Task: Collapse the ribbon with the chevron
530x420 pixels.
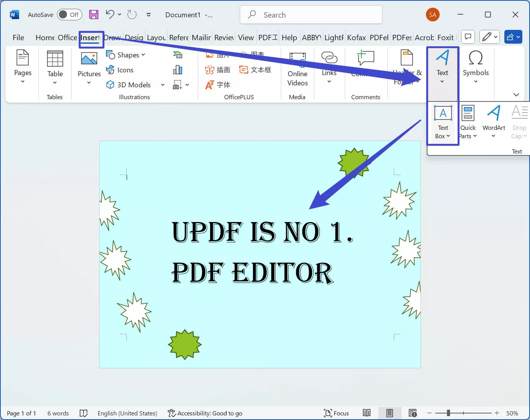Action: (516, 95)
